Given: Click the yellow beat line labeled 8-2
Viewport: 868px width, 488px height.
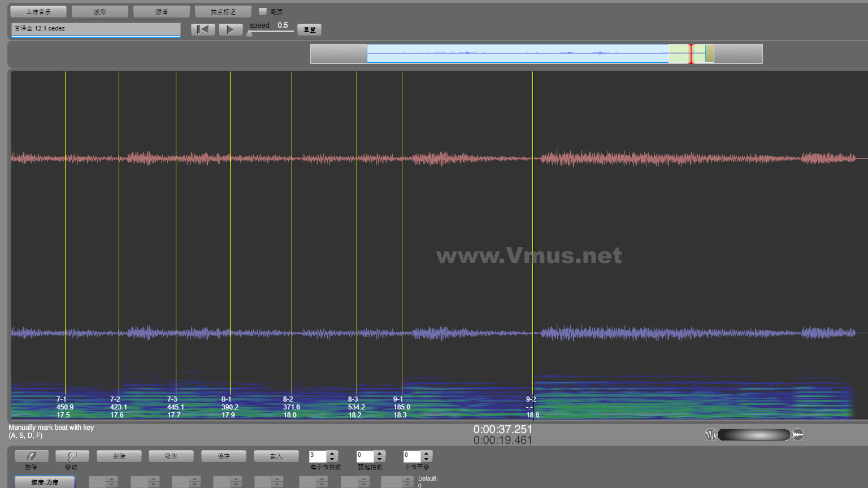Looking at the screenshot, I should point(292,226).
